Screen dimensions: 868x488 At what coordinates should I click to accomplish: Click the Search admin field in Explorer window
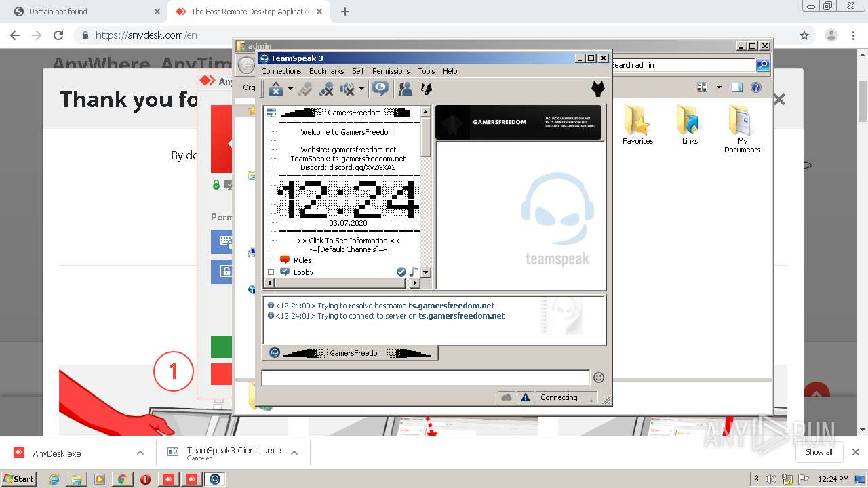pos(683,65)
